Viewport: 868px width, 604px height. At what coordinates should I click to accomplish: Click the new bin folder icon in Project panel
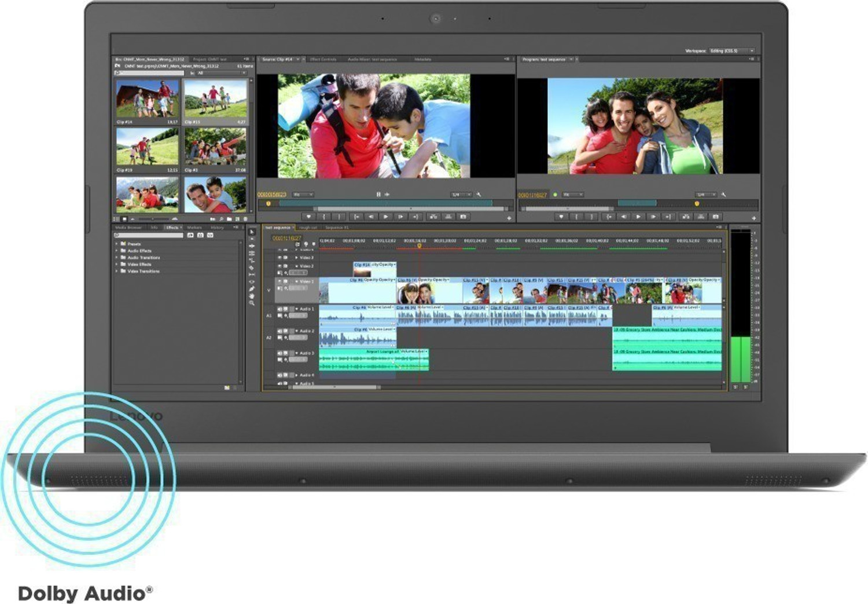pyautogui.click(x=229, y=219)
